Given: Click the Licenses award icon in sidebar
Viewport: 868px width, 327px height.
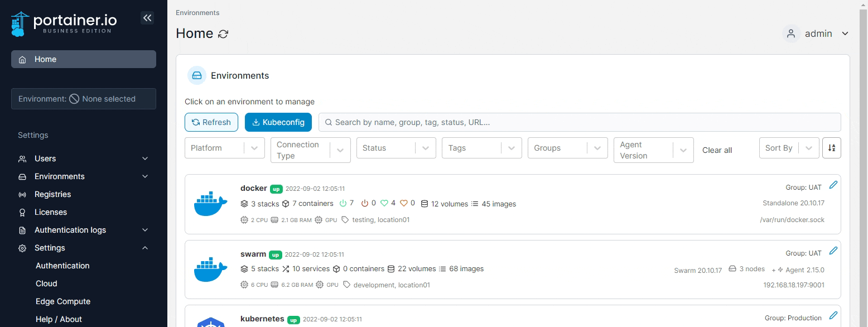Looking at the screenshot, I should [22, 213].
